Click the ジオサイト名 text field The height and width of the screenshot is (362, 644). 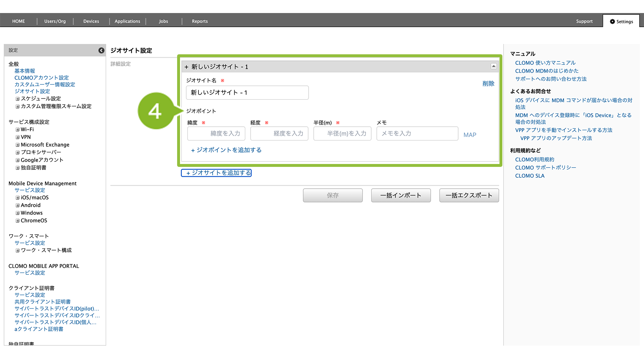247,93
